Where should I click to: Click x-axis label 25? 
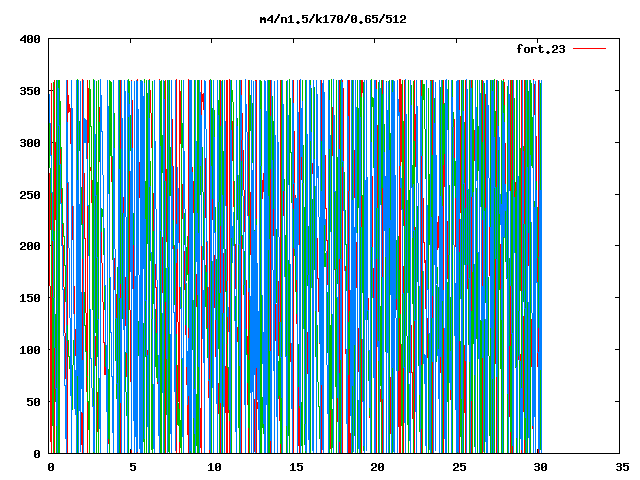[x=459, y=467]
